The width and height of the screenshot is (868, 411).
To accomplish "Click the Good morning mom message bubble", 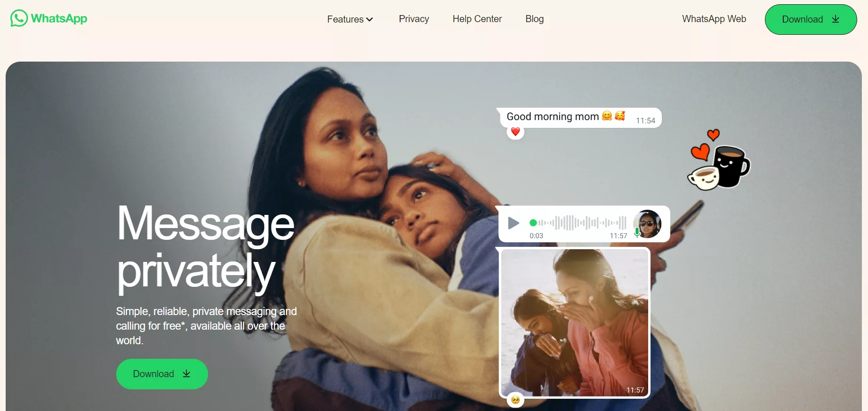I will (x=581, y=117).
